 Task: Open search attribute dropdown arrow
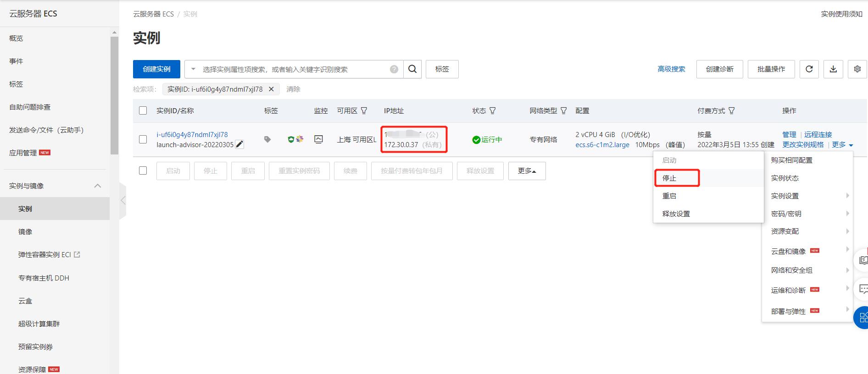coord(193,69)
